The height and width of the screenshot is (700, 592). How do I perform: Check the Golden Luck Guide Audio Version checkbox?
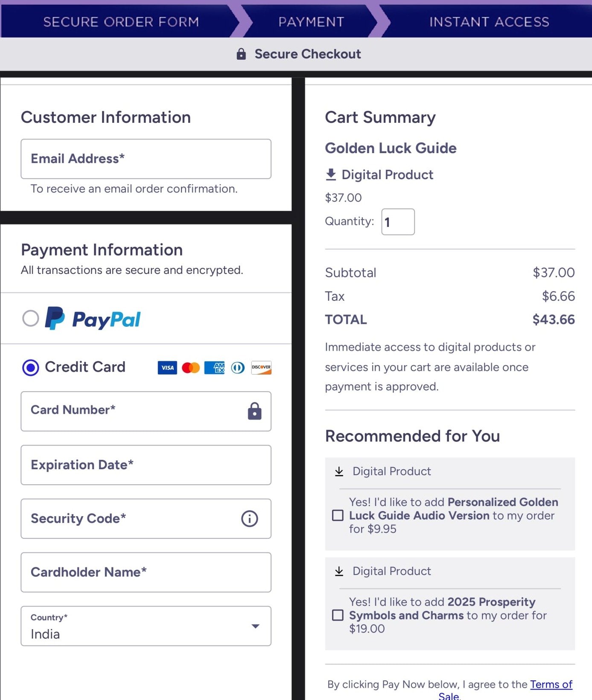[338, 515]
